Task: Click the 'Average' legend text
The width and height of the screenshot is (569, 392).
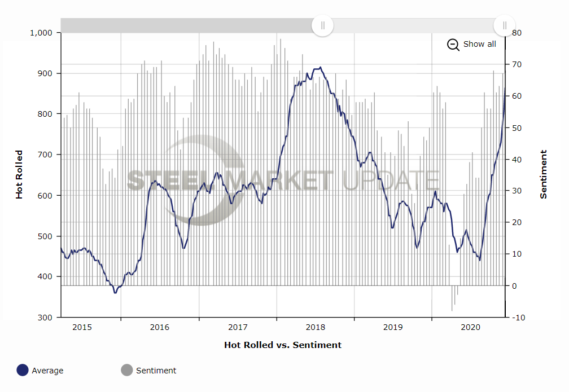Action: pyautogui.click(x=47, y=371)
